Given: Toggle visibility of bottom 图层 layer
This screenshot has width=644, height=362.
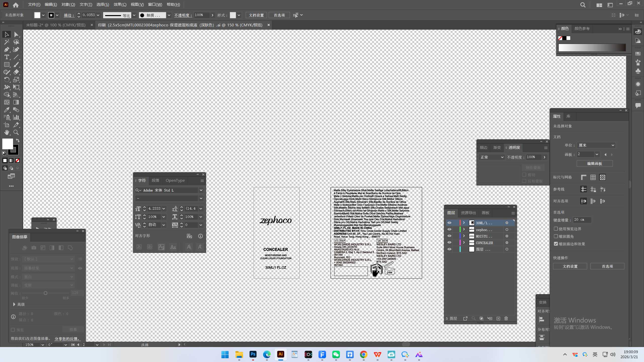Looking at the screenshot, I should pyautogui.click(x=449, y=249).
